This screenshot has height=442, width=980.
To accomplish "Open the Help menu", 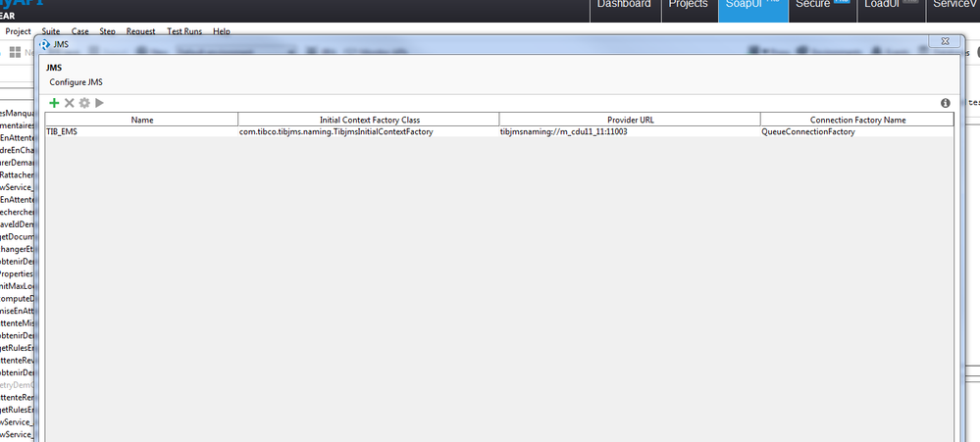I will [222, 31].
